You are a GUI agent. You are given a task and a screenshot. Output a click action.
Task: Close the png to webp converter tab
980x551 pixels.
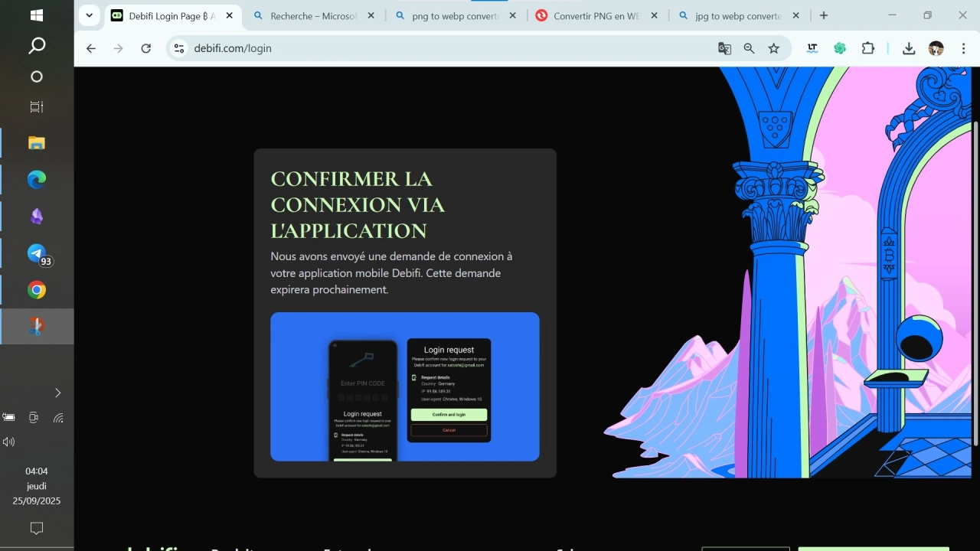point(512,15)
